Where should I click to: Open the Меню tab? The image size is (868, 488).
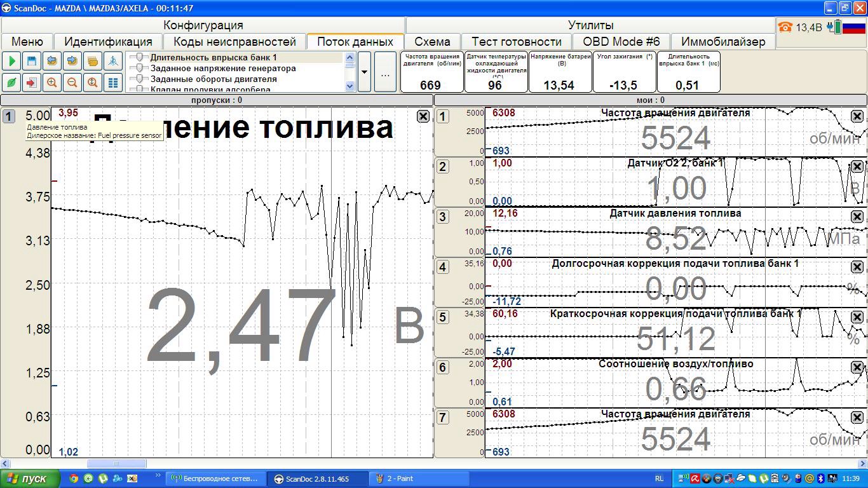(27, 42)
